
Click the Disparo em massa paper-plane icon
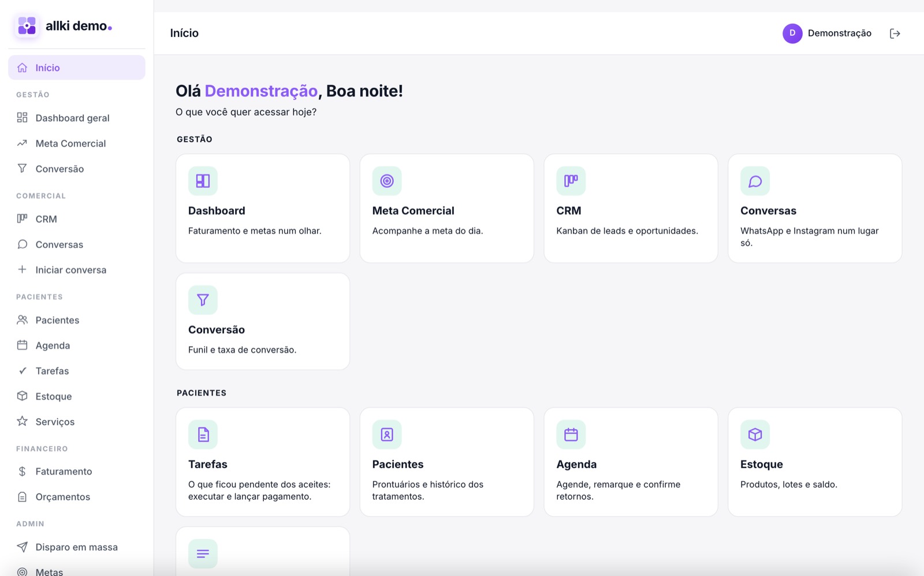tap(23, 547)
